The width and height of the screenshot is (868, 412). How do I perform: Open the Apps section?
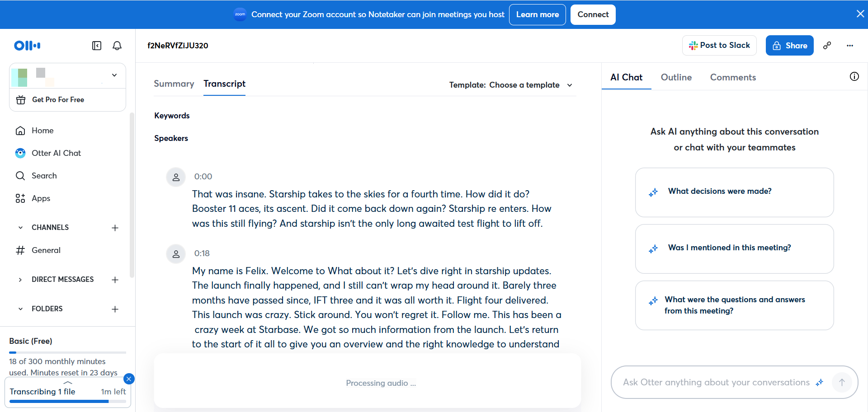tap(41, 198)
